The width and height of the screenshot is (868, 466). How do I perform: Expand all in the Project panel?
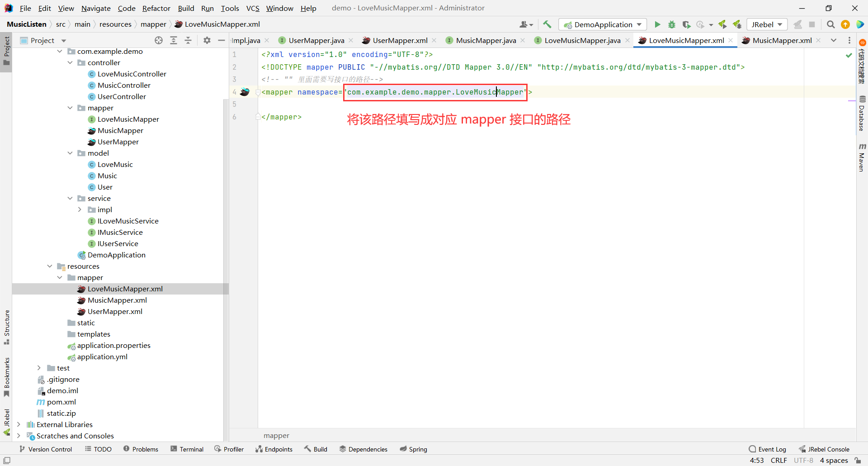(x=174, y=40)
